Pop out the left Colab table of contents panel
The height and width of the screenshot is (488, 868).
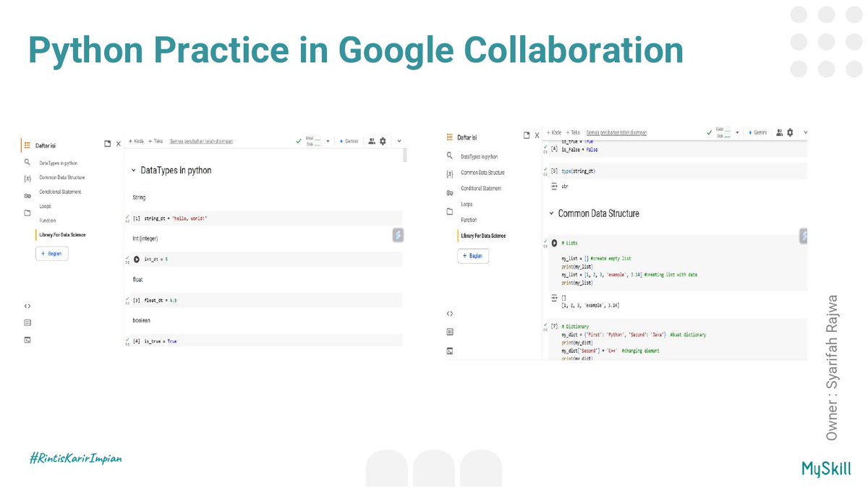[107, 144]
